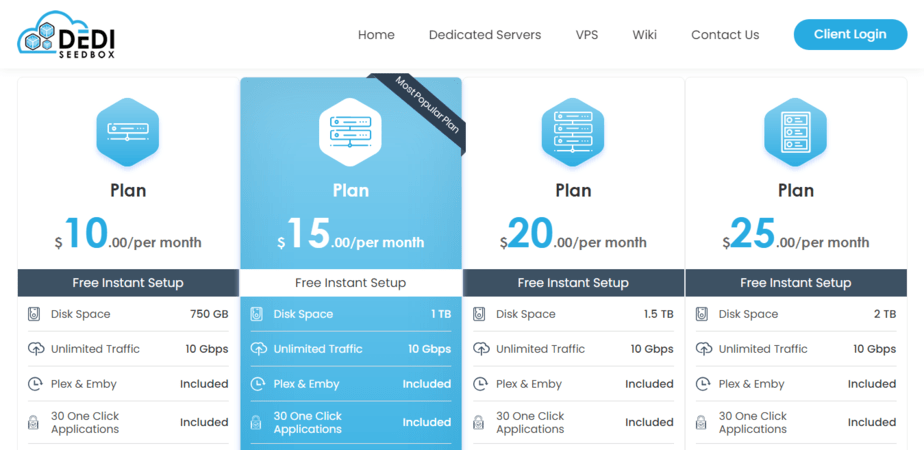Select the Free Instant Setup bar on $10 plan
The width and height of the screenshot is (924, 450).
coord(128,283)
